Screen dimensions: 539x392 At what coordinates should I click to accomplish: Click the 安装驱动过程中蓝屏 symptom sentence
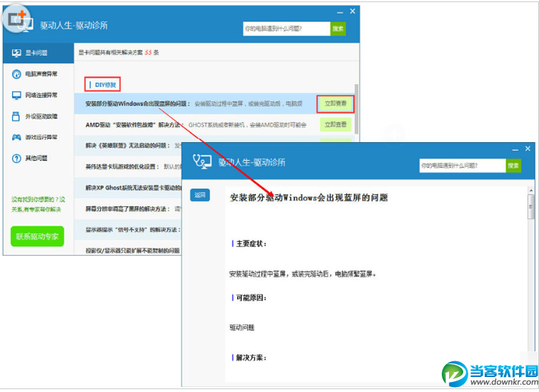coord(302,274)
